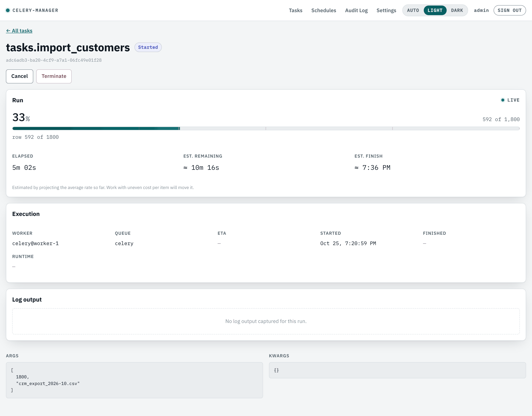Click the 33% progress figure
Image resolution: width=532 pixels, height=416 pixels.
point(21,117)
